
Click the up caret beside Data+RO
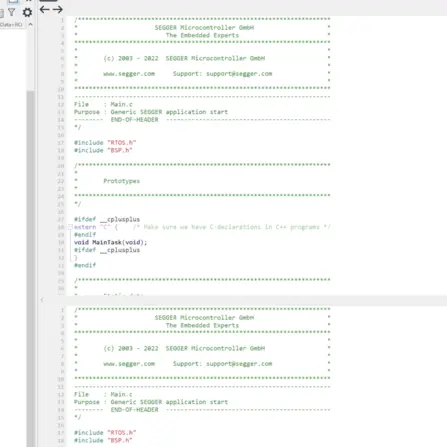pos(30,24)
